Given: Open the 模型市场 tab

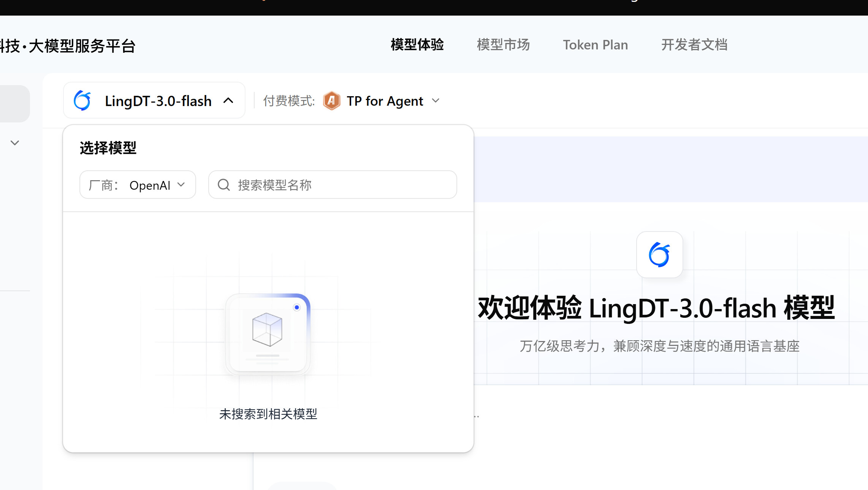Looking at the screenshot, I should (x=503, y=45).
